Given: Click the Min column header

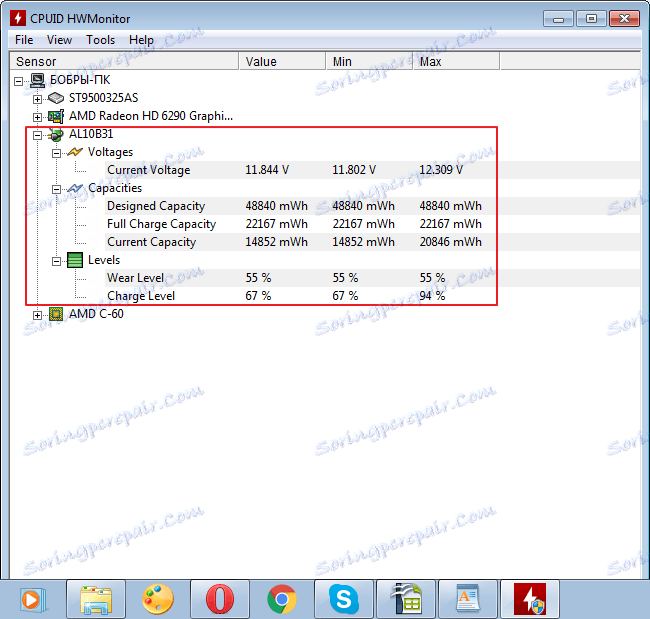Looking at the screenshot, I should [x=369, y=61].
